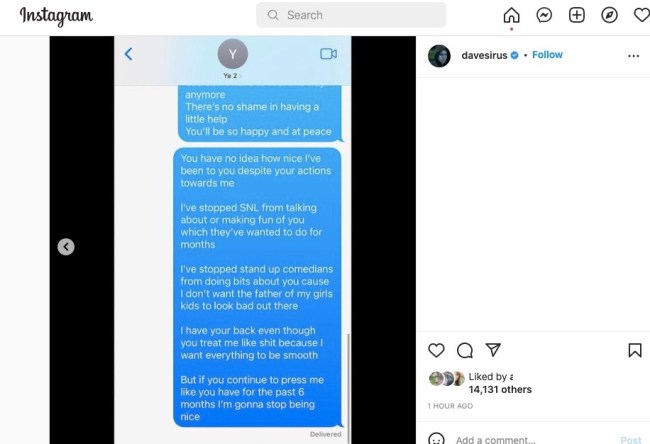View 14,131 others likes list
Image resolution: width=650 pixels, height=444 pixels.
pos(500,390)
